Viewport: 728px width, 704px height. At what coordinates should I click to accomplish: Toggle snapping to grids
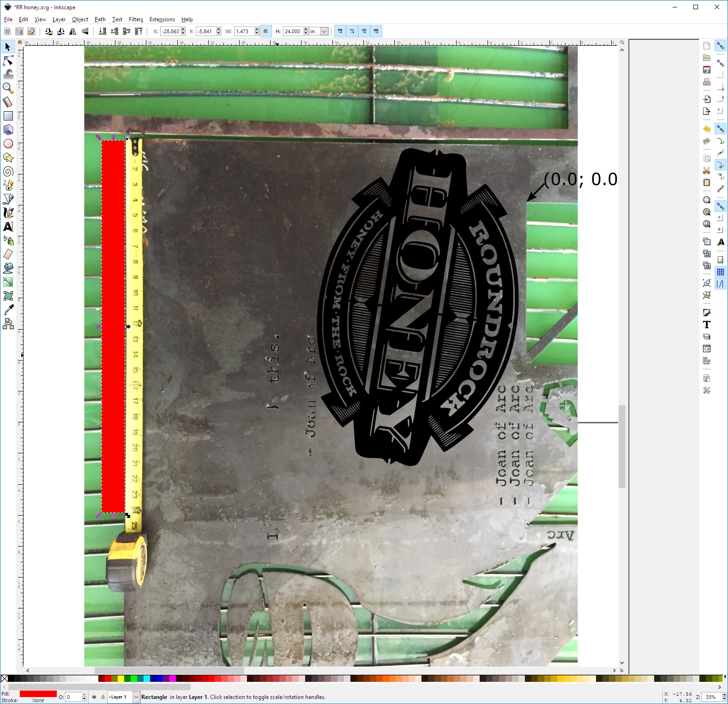coord(720,272)
